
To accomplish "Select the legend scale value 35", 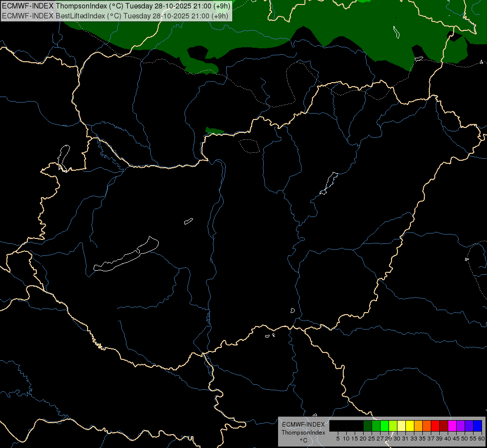I will click(422, 439).
